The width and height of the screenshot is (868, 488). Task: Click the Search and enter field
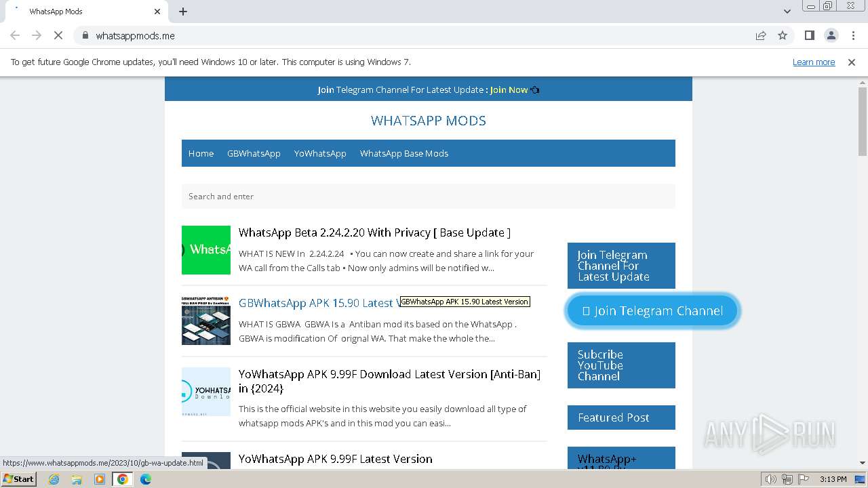click(x=429, y=197)
